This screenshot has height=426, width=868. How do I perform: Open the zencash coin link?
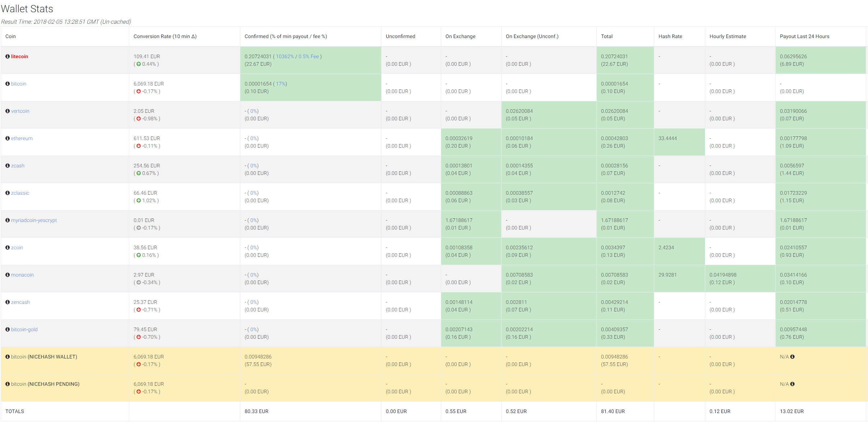[20, 302]
